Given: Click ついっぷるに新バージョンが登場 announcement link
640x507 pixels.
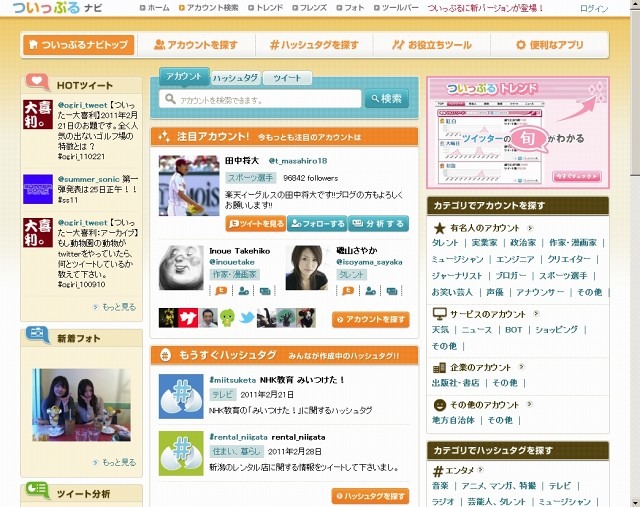Looking at the screenshot, I should [486, 8].
